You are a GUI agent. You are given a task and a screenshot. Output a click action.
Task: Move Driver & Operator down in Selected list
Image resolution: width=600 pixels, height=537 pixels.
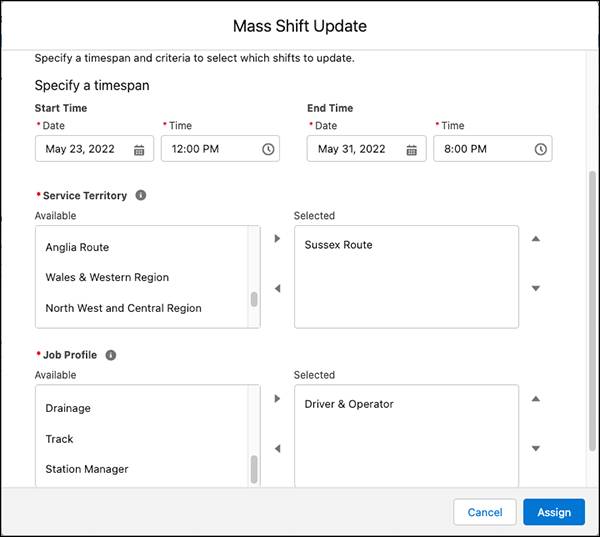(x=536, y=448)
